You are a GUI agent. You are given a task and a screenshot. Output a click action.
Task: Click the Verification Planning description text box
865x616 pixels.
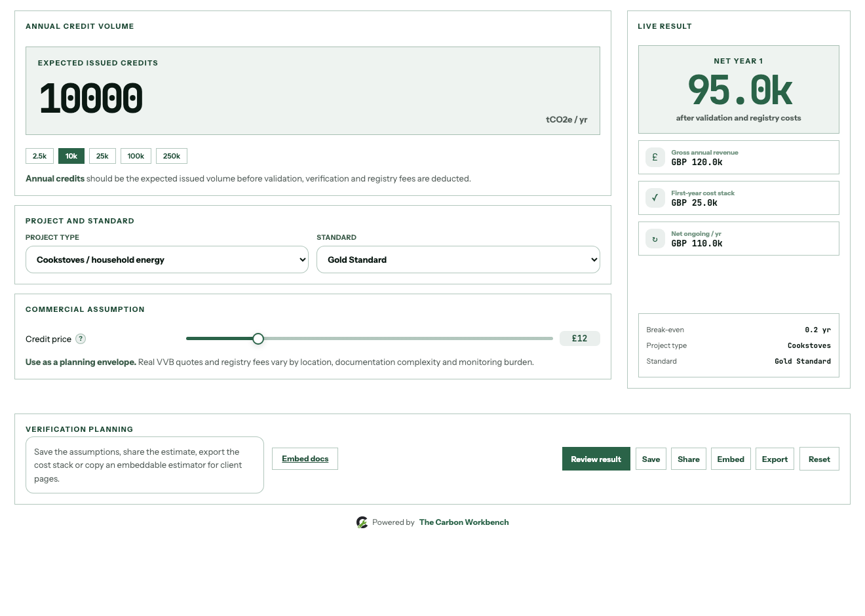point(145,465)
